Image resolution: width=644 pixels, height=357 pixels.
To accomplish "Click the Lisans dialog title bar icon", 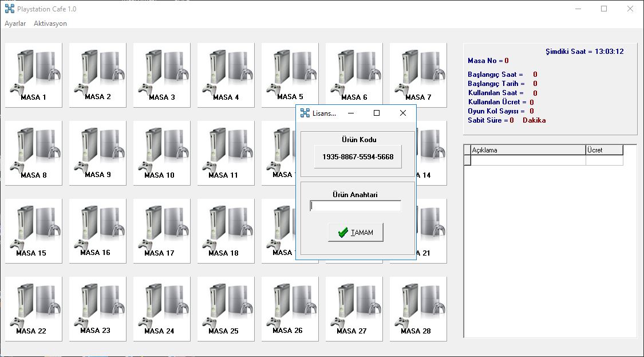I will (x=305, y=113).
